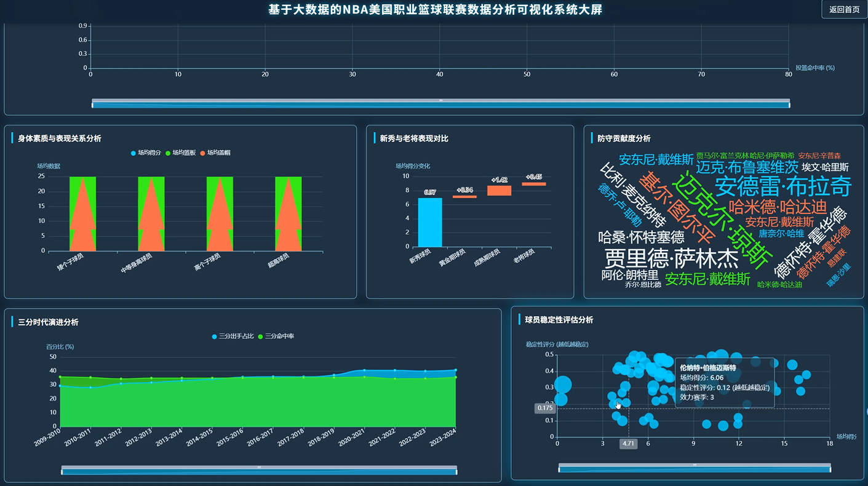Image resolution: width=868 pixels, height=486 pixels.
Task: Select the blue 新秀球员 bar labeled 6.97
Action: tap(430, 223)
